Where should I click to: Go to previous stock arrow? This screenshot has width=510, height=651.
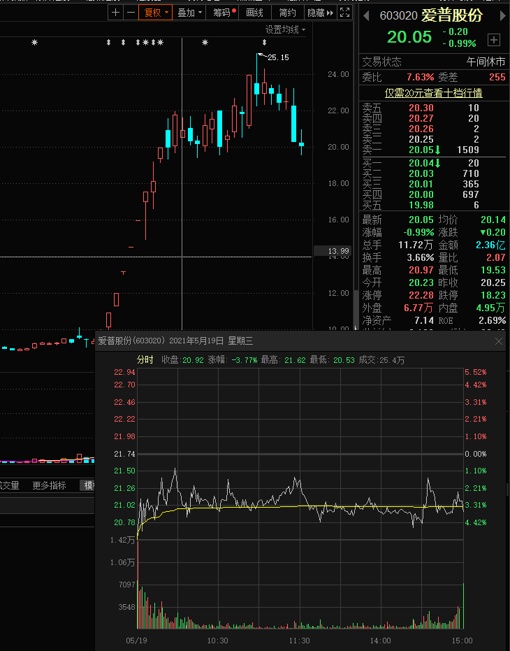coord(366,16)
